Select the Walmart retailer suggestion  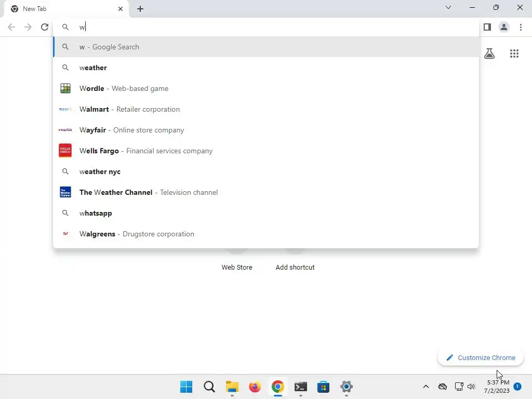coord(266,109)
